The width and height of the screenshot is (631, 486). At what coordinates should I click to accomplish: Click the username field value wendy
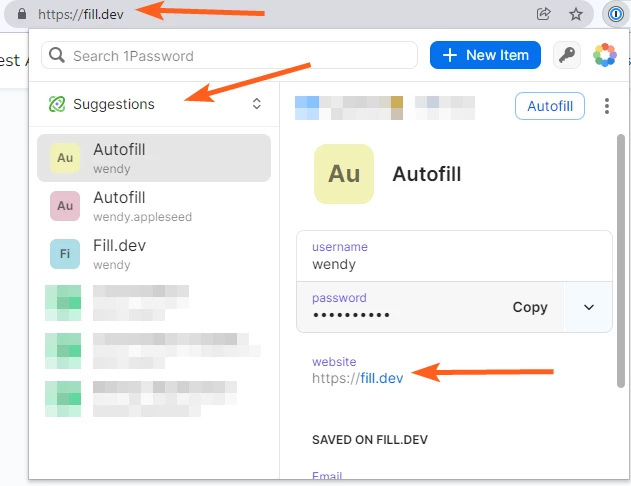[334, 264]
